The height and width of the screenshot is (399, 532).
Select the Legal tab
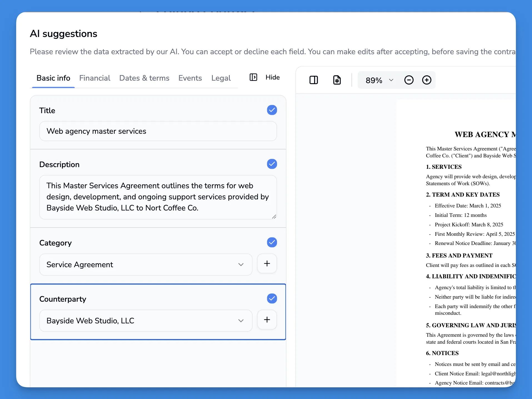[x=221, y=78]
